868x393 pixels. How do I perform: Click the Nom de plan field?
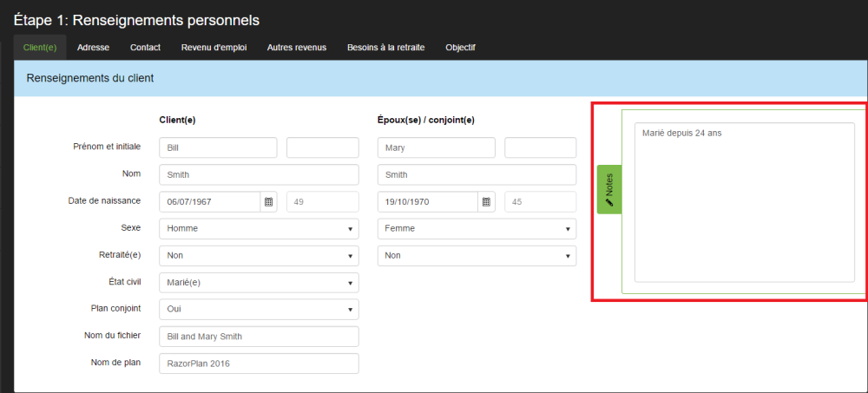click(x=259, y=364)
